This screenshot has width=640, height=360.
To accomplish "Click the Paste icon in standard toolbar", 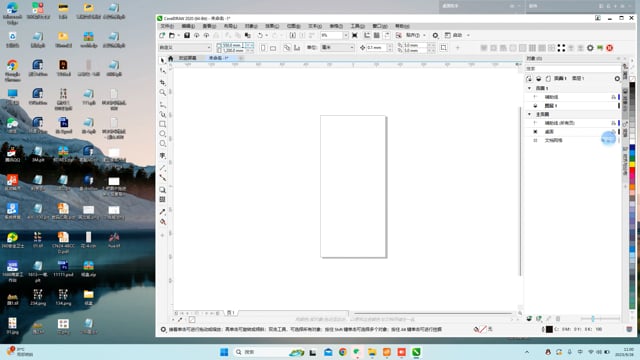I will 248,36.
